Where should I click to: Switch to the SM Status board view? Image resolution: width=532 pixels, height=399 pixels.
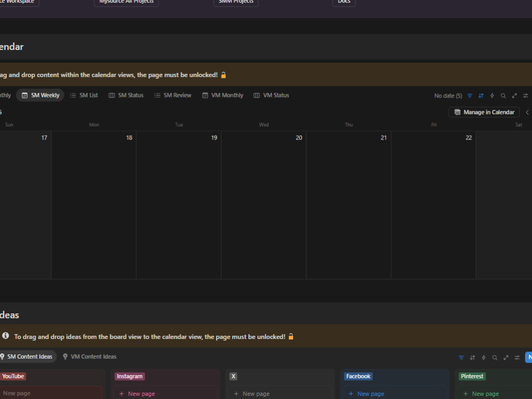(126, 95)
